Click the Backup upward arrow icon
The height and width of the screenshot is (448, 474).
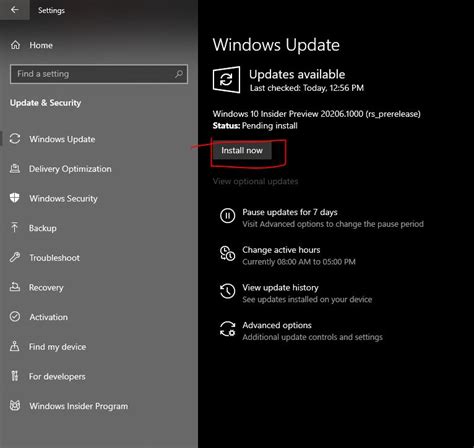pos(15,228)
